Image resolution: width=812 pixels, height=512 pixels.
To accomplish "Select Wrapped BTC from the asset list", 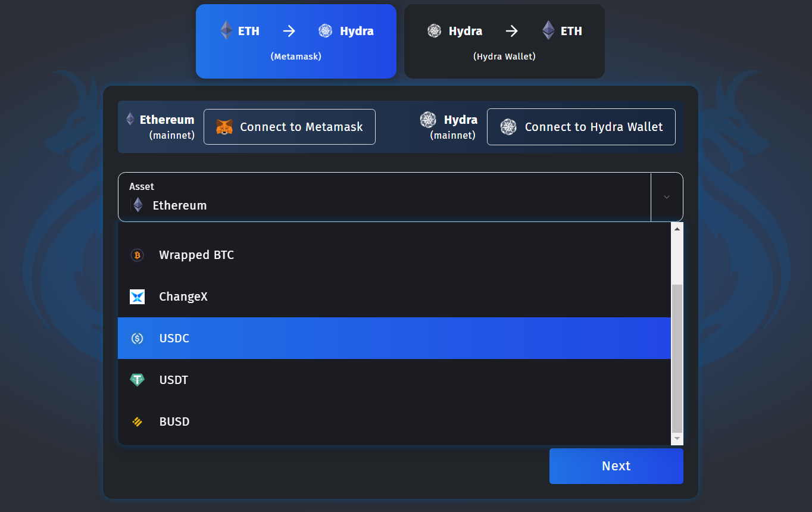I will [x=394, y=255].
